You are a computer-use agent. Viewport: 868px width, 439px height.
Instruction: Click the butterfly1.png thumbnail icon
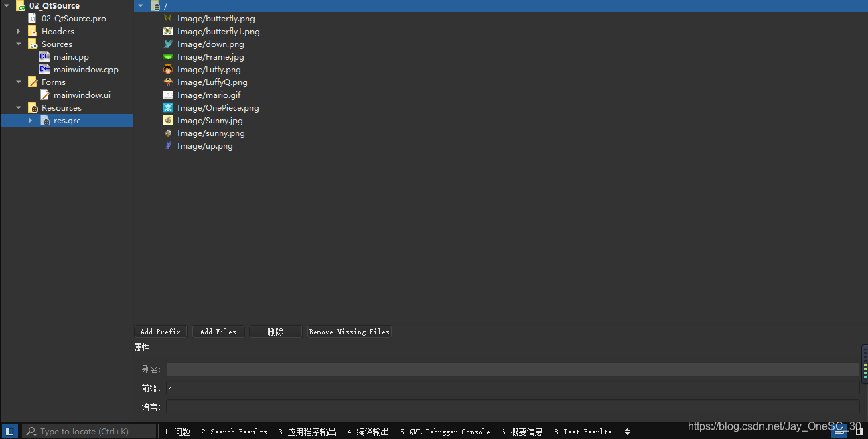tap(168, 31)
